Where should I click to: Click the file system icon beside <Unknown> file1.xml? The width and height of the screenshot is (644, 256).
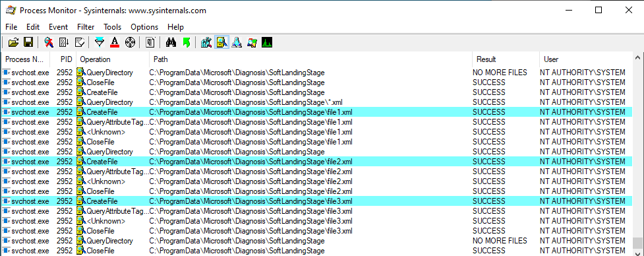pyautogui.click(x=80, y=132)
